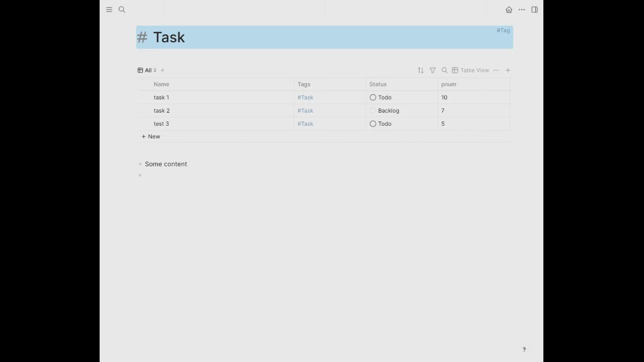Toggle Todo status circle for task 1

373,98
